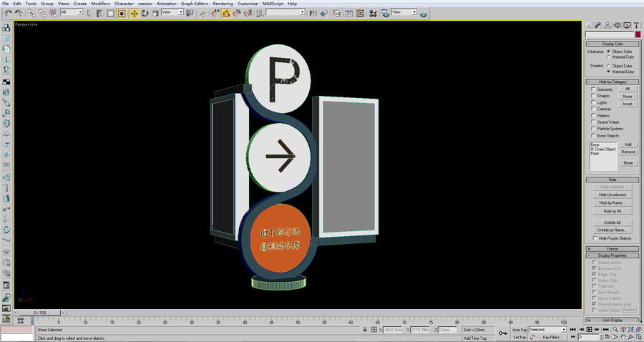Viewport: 644px width, 342px height.
Task: Open the reference coordinate system View dropdown
Action: 172,12
